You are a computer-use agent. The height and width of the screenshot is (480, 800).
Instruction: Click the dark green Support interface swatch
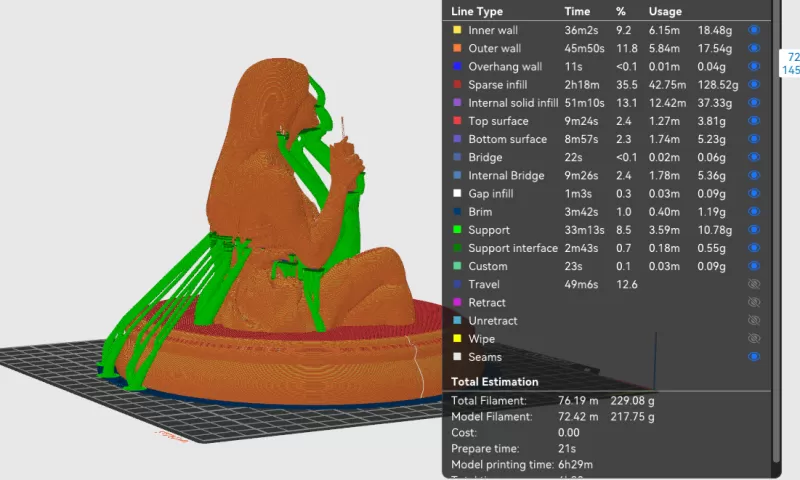coord(457,247)
